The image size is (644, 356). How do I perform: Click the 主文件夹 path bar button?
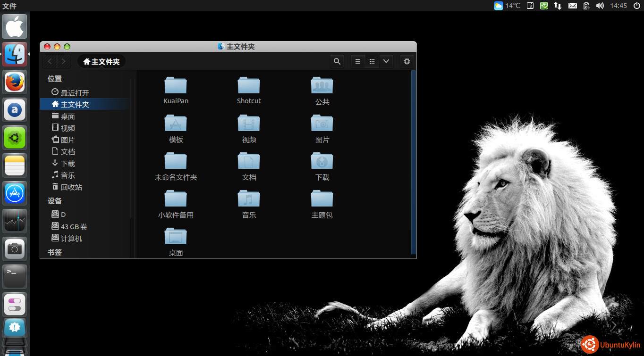point(102,62)
